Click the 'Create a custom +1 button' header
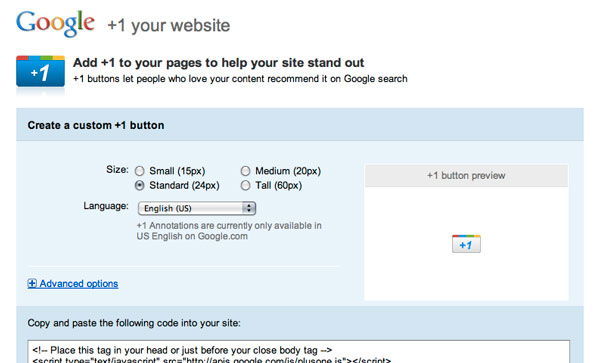600x363 pixels. [96, 125]
